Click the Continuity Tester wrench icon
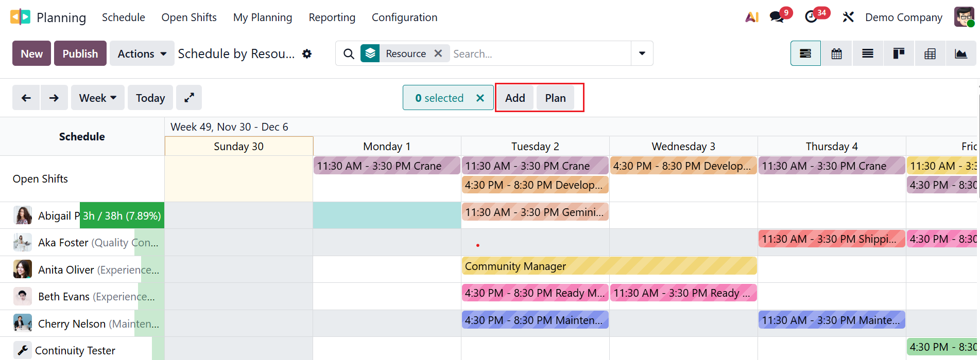The height and width of the screenshot is (360, 980). point(23,350)
